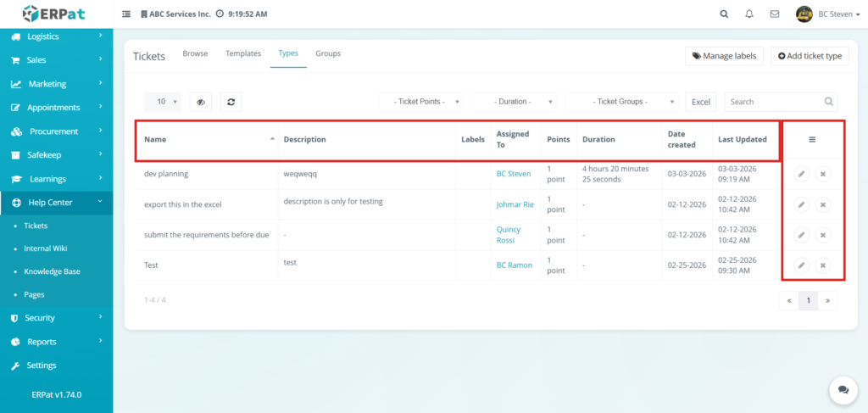Open the Ticket Points filter dropdown
The image size is (868, 413).
point(421,102)
